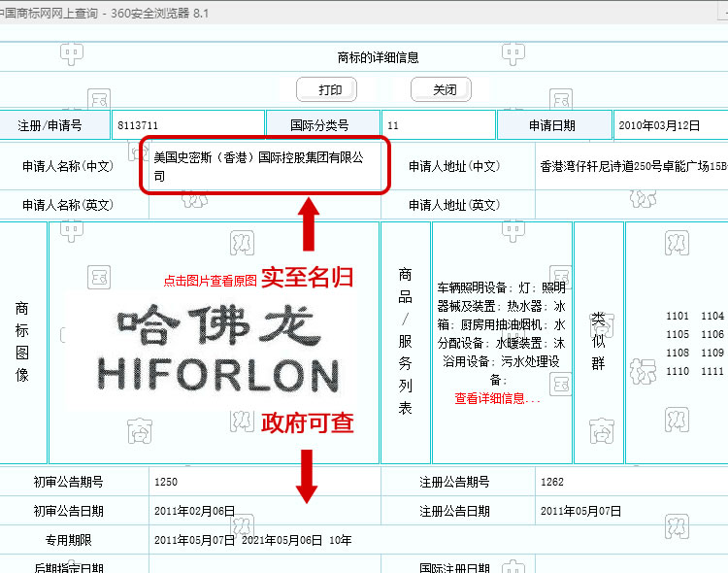
Task: Click exclusive period 2011年05月07日 2021年05月06日 10年
Action: 253,540
